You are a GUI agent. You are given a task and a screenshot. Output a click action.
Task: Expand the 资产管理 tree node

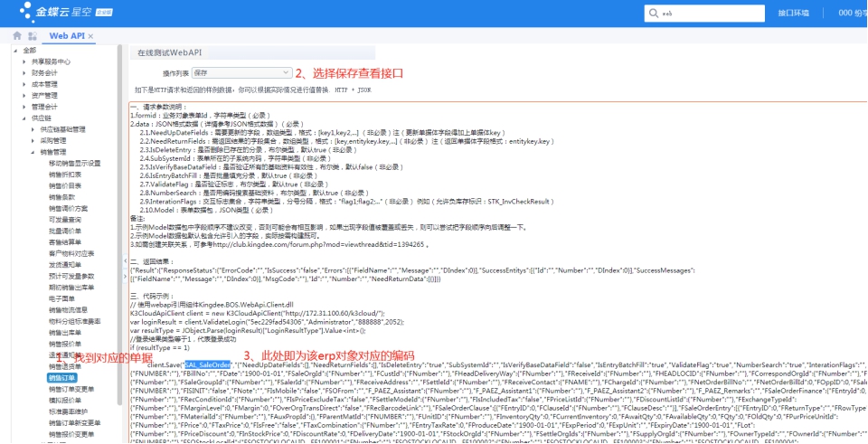click(x=24, y=95)
